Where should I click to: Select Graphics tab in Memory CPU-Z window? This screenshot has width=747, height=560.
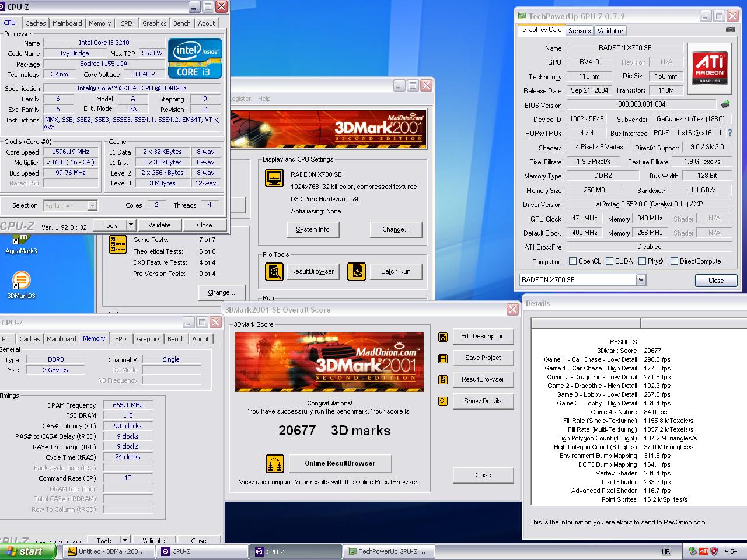click(x=149, y=339)
